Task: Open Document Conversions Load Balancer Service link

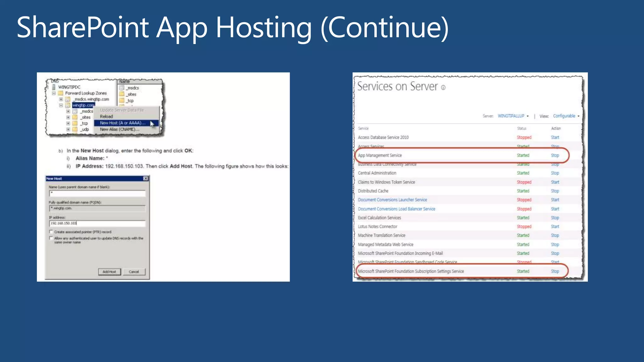Action: (397, 209)
